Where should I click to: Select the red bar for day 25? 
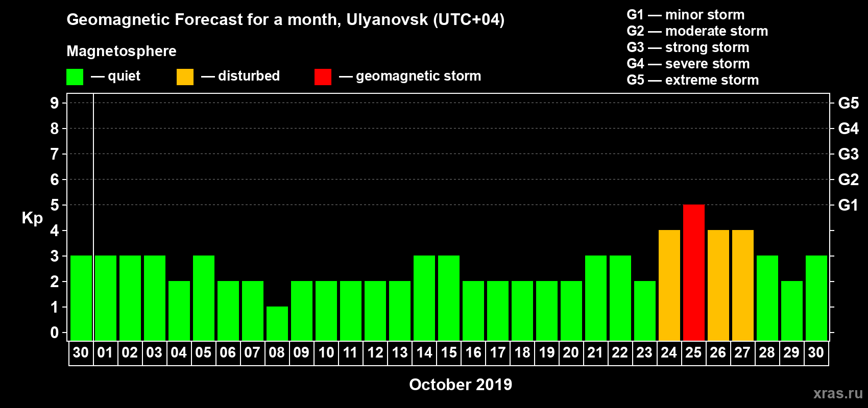point(694,273)
